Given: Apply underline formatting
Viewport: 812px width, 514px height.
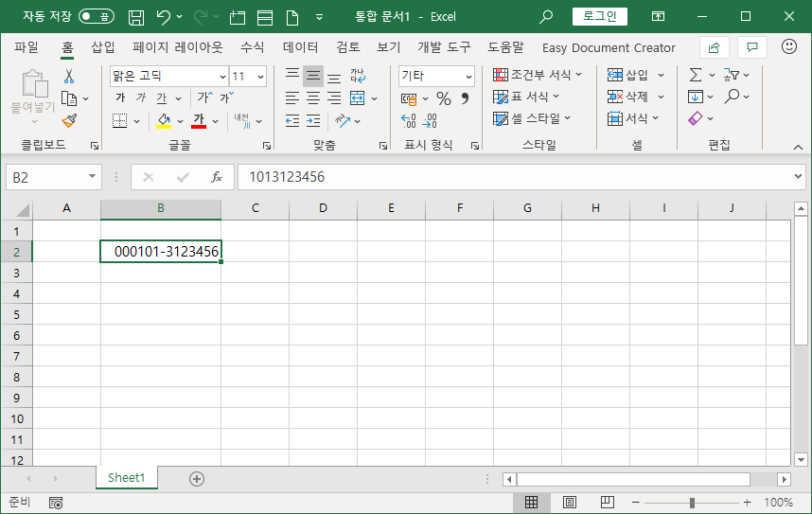Looking at the screenshot, I should tap(162, 97).
